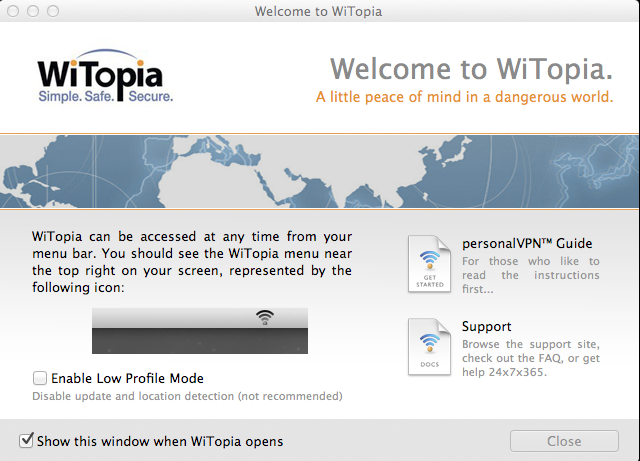Open the personalVPN Guide link

tap(527, 243)
